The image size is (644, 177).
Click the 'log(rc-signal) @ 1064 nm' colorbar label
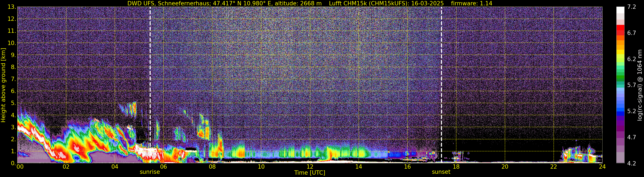point(640,85)
